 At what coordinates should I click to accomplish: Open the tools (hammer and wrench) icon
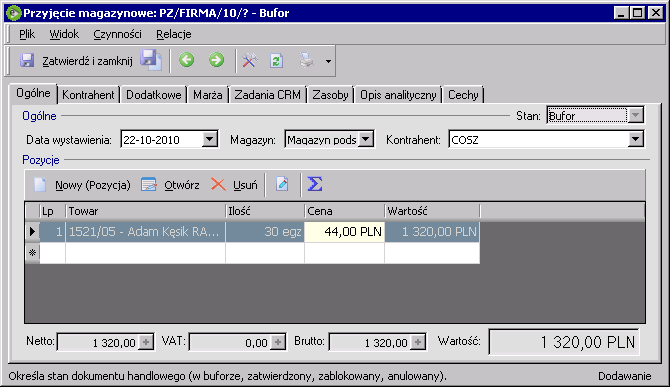(250, 61)
